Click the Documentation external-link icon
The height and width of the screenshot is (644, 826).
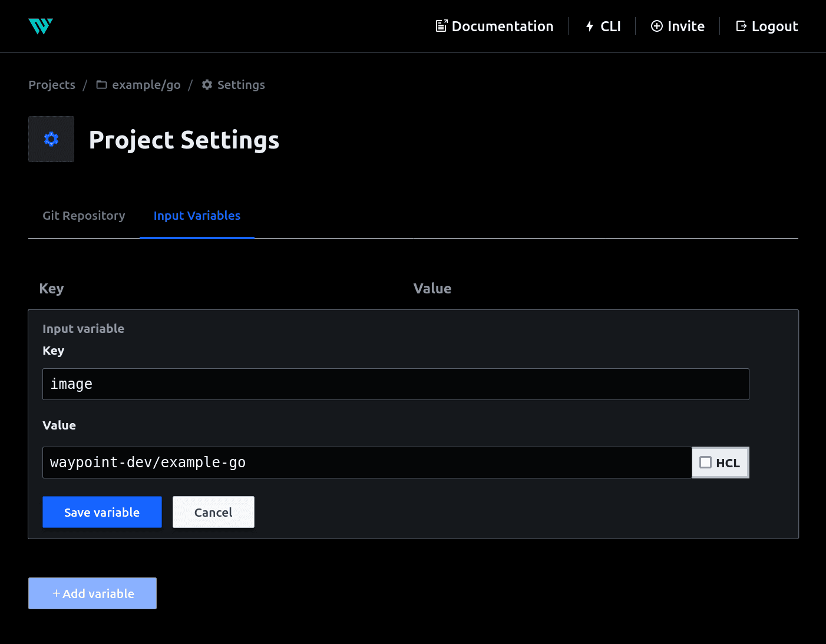[x=441, y=26]
